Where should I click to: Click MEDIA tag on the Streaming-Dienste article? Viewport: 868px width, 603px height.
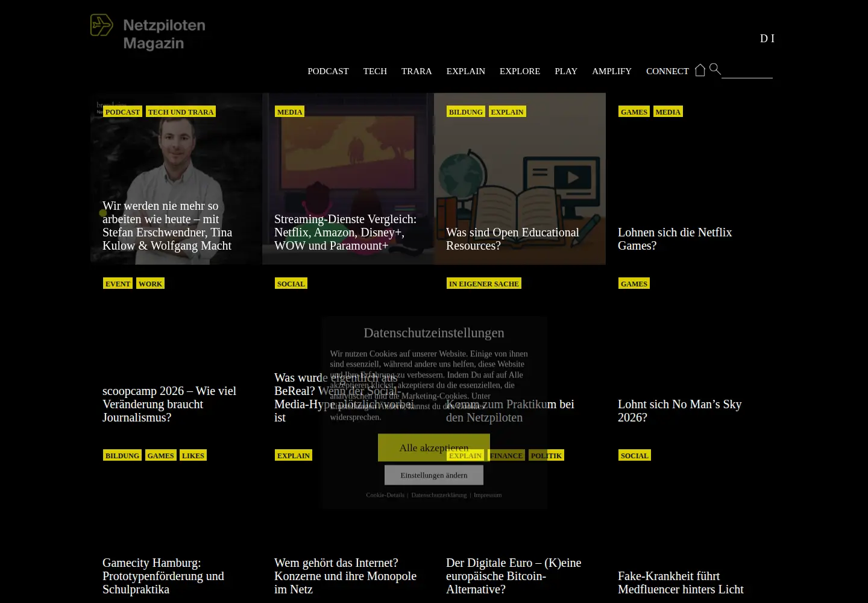(290, 112)
